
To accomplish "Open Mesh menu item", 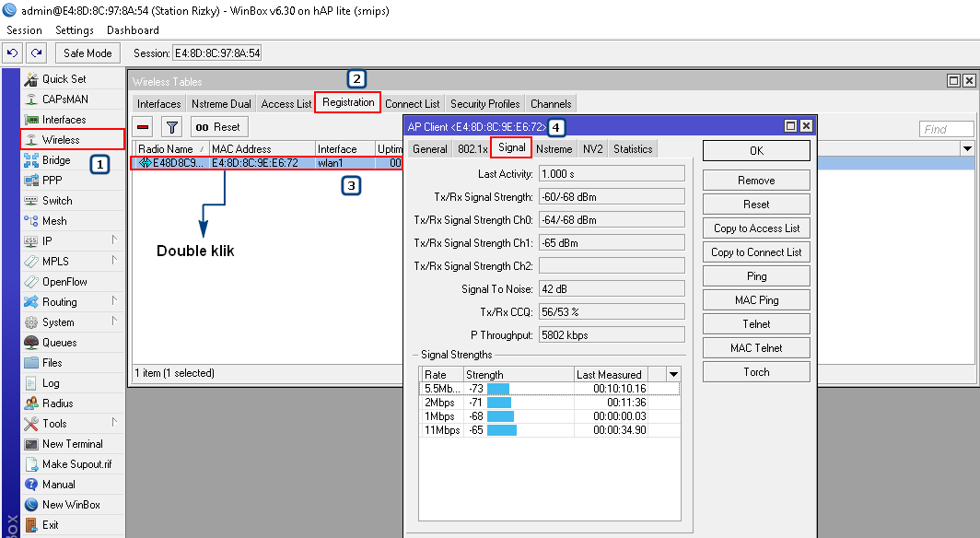I will point(54,220).
